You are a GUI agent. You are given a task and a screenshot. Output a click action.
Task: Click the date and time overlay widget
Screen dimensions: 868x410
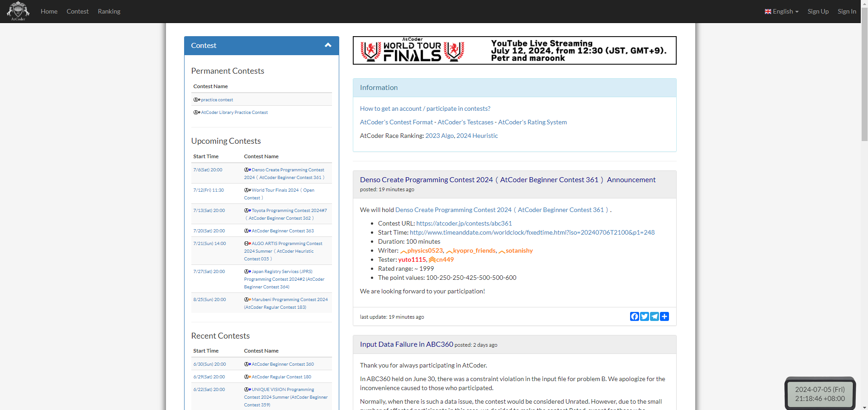pos(820,394)
